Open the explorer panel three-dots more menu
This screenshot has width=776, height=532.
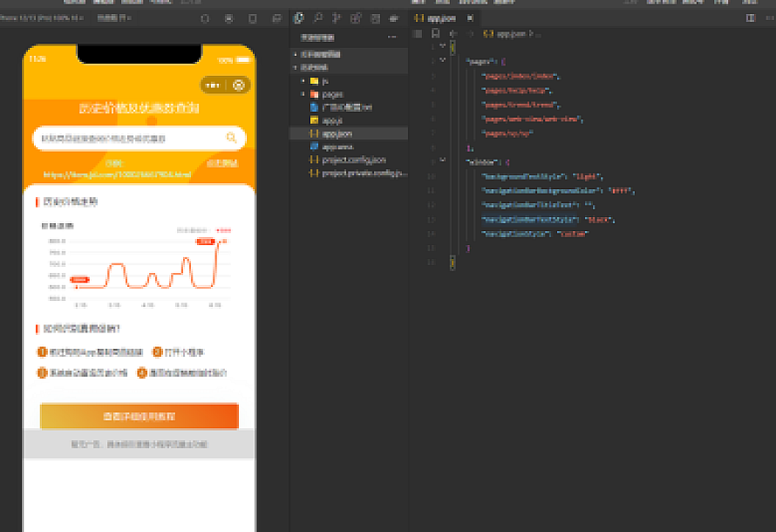coord(391,37)
